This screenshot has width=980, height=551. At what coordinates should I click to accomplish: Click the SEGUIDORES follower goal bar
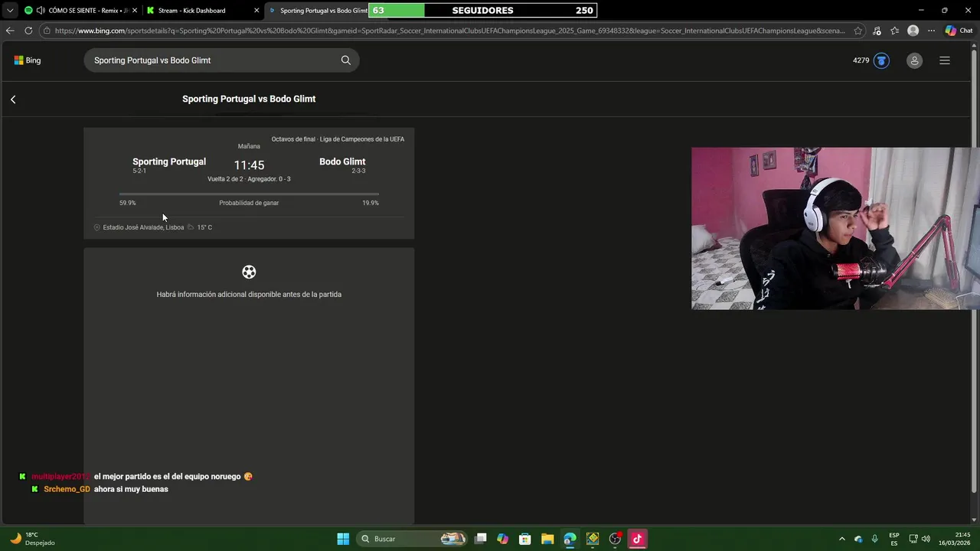(483, 11)
